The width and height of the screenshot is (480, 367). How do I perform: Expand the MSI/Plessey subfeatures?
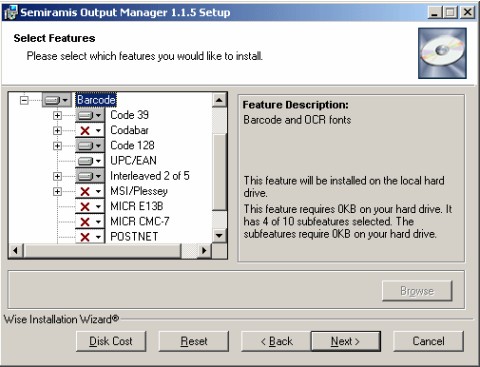[57, 191]
